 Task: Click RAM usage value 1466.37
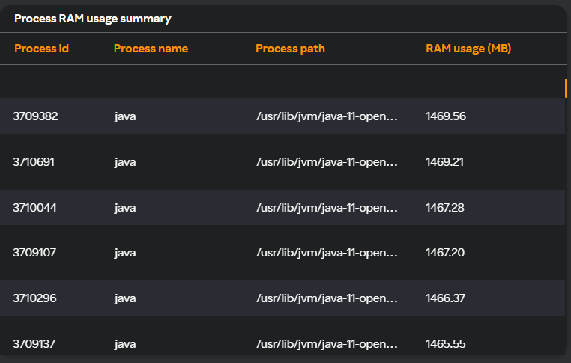(445, 298)
